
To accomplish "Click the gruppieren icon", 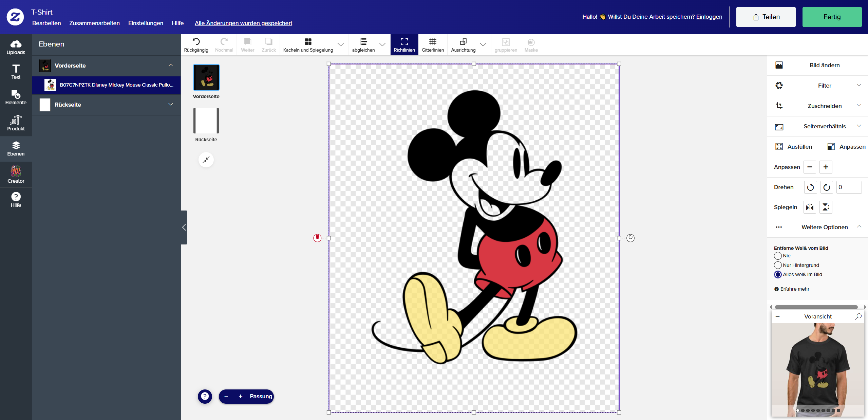I will [x=506, y=45].
